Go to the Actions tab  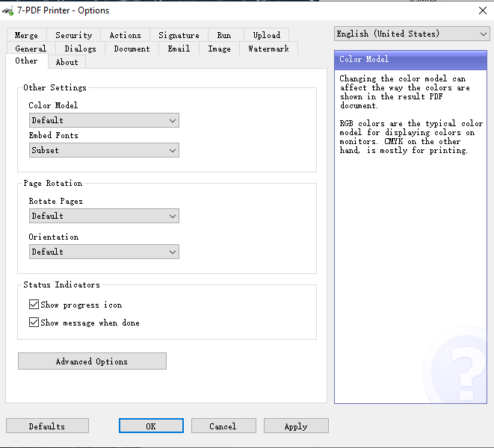125,35
